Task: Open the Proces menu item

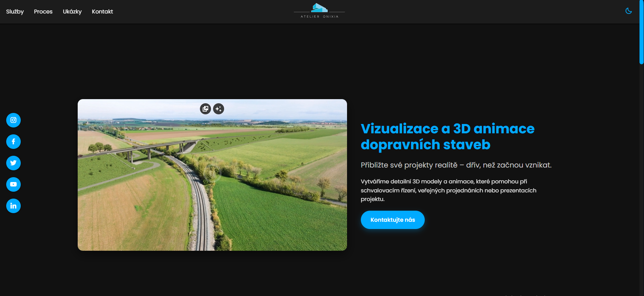Action: tap(43, 11)
